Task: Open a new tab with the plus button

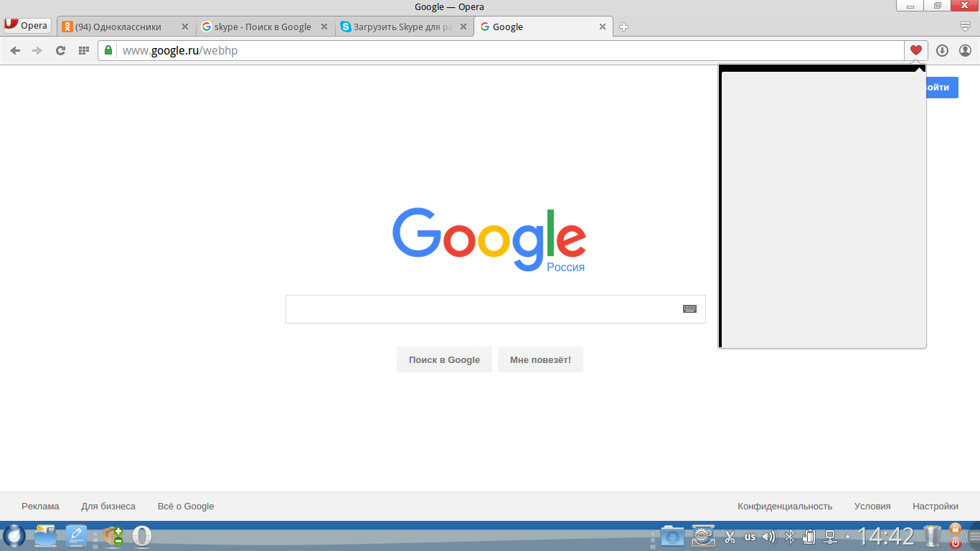Action: pos(623,27)
